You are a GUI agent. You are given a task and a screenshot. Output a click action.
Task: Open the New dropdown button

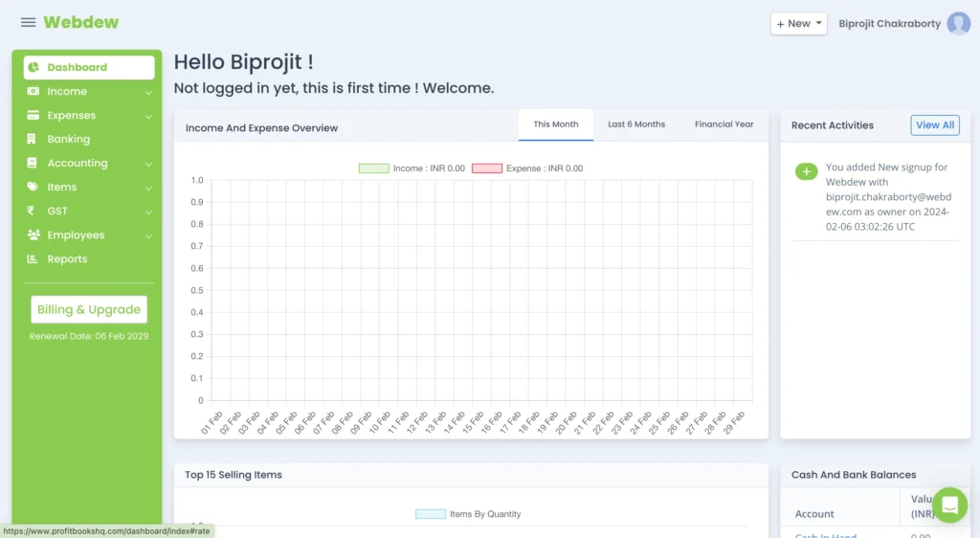coord(798,24)
